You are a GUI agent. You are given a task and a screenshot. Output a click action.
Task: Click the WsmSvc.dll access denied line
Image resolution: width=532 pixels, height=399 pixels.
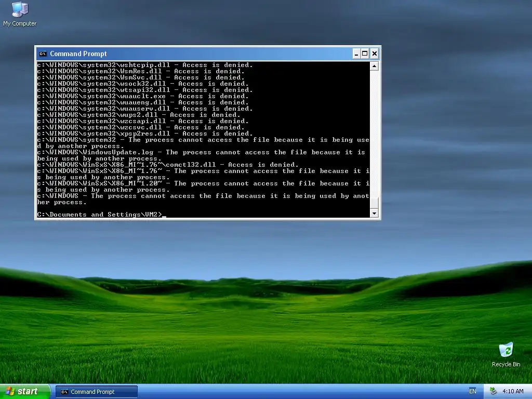[141, 77]
